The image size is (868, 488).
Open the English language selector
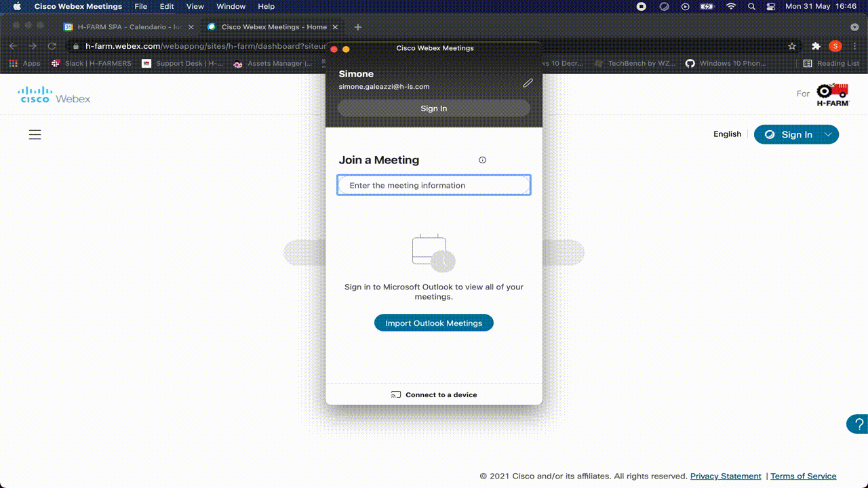(727, 134)
